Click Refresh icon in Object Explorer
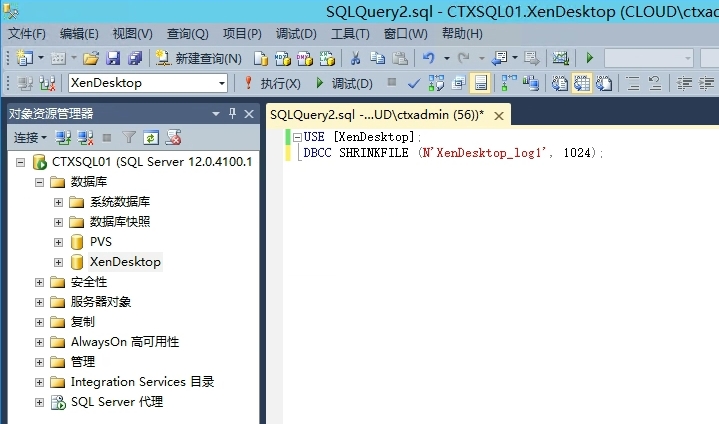 coord(151,137)
